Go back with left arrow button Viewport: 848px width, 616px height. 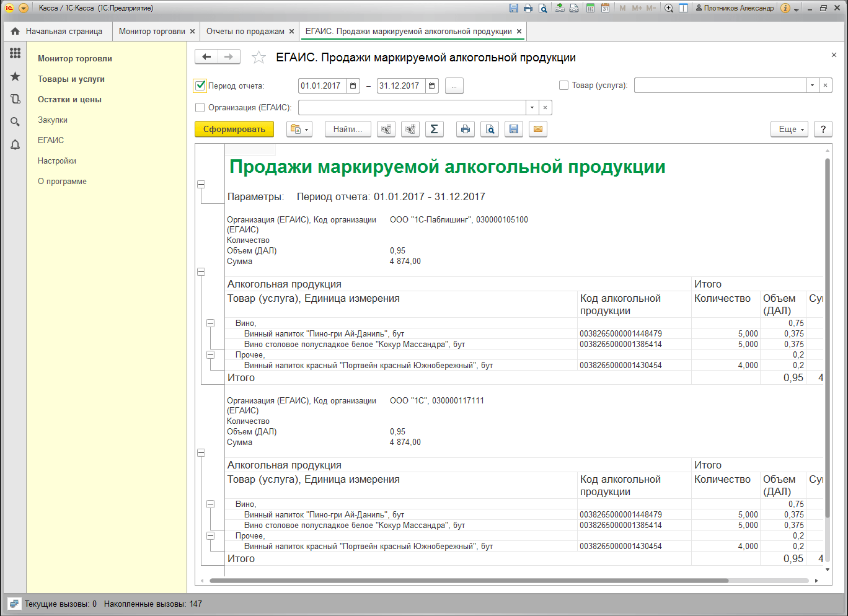coord(206,57)
